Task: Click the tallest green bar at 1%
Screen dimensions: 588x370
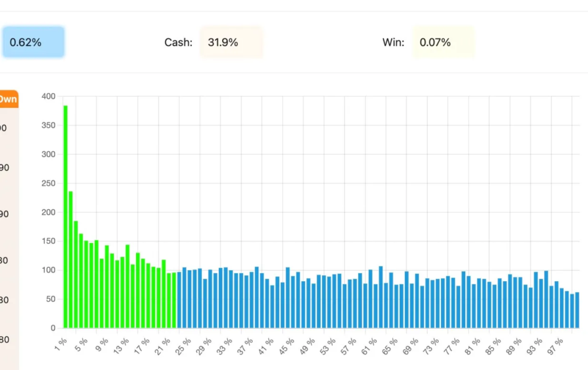Action: [x=65, y=217]
